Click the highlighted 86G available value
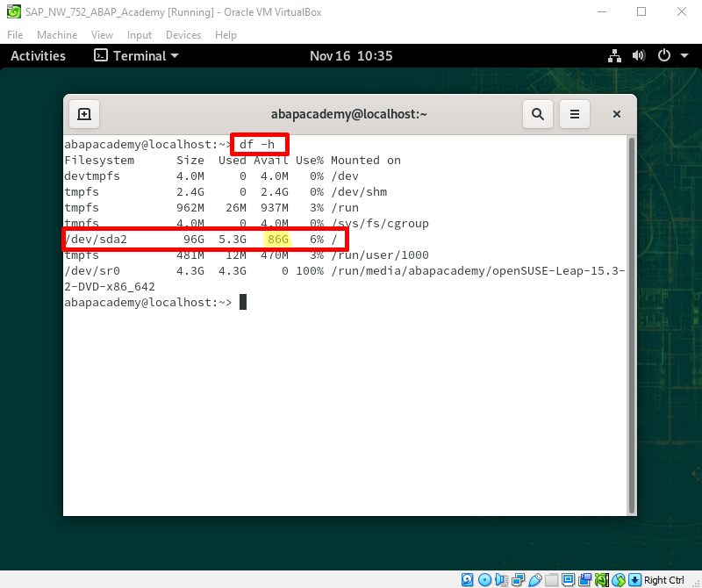Viewport: 702px width, 588px height. point(277,239)
